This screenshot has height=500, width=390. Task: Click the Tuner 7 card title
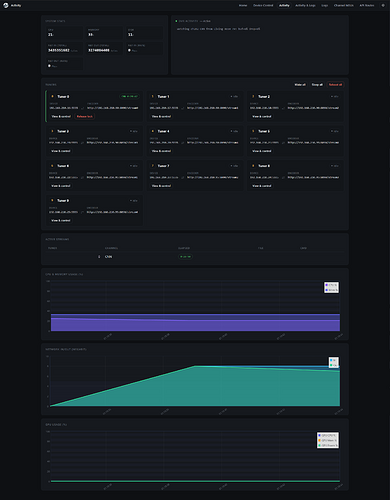point(163,166)
